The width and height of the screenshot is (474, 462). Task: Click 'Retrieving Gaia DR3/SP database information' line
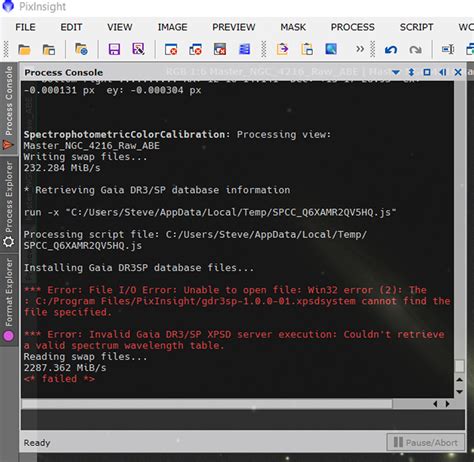click(163, 190)
